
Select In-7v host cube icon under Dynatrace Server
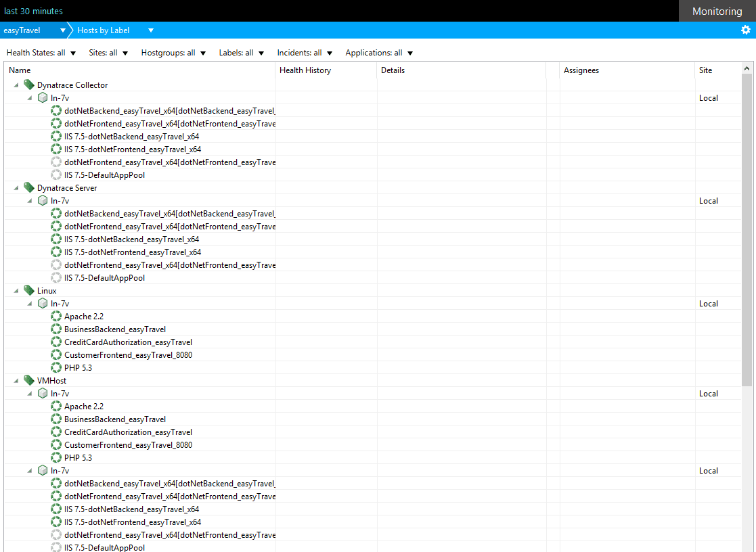click(x=43, y=200)
